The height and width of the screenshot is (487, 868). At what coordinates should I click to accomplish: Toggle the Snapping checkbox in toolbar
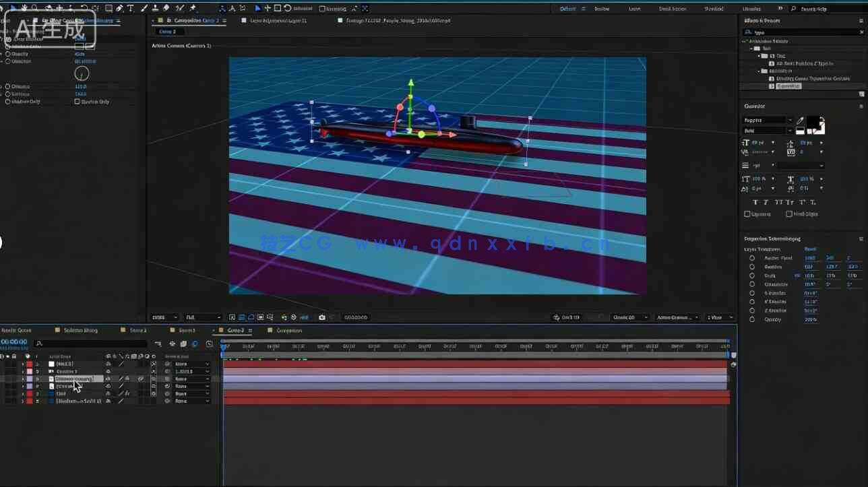point(321,9)
